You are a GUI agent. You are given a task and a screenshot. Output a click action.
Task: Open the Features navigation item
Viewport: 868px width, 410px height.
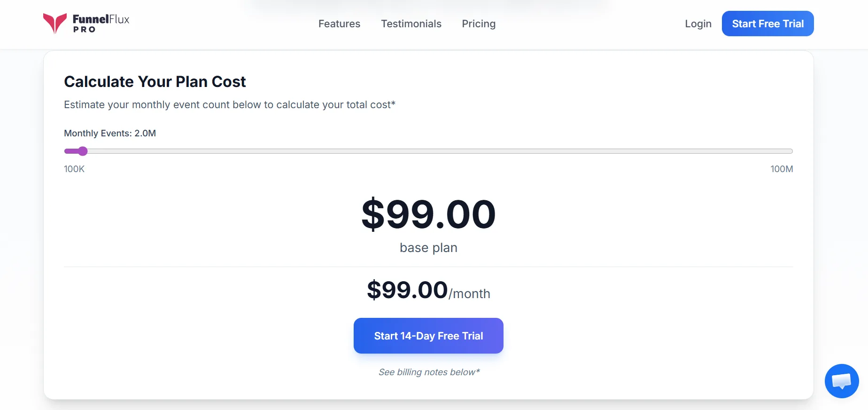point(339,24)
